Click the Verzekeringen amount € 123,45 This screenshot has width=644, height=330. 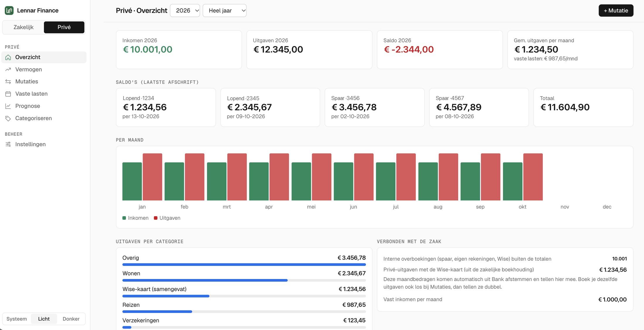tap(354, 320)
